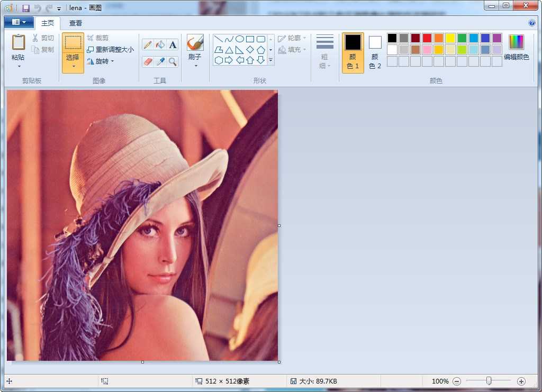Pick the yellow color swatch
Viewport: 542px width, 392px height.
450,38
